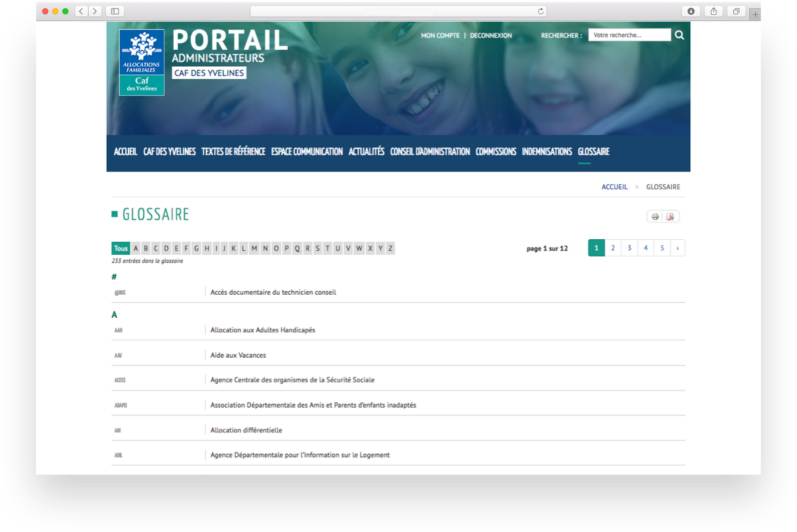Click the Safari share icon
The width and height of the screenshot is (797, 532).
[713, 11]
